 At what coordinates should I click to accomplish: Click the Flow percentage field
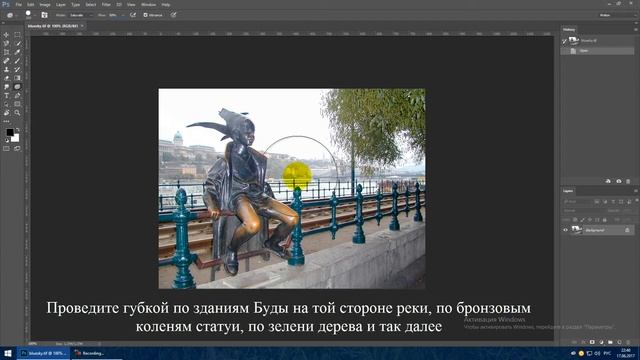point(114,15)
